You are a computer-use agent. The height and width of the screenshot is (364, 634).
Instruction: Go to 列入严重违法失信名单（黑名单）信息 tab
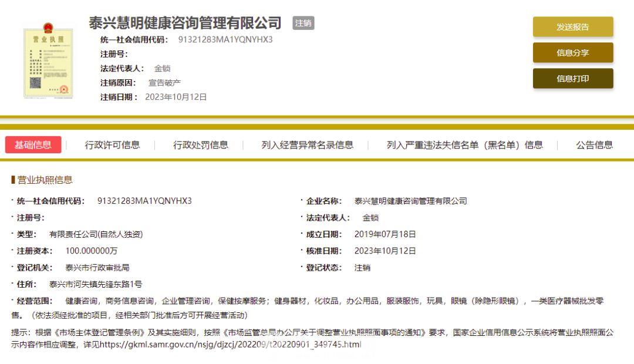pos(464,145)
